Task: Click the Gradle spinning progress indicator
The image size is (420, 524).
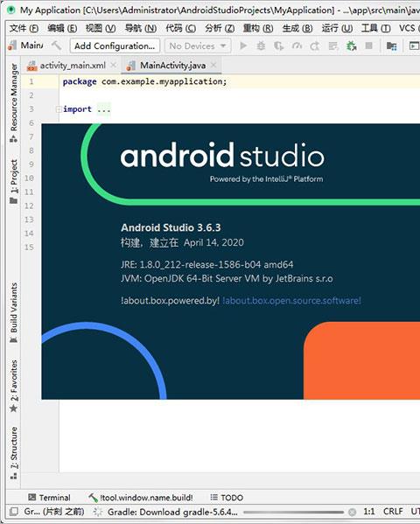Action: [x=98, y=512]
